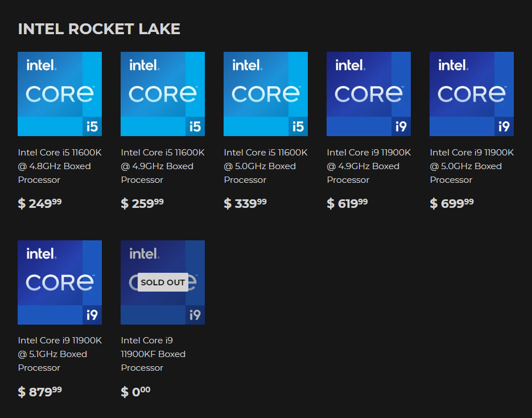Select the Intel Core i9 11900K @ 5.0GHz title
The width and height of the screenshot is (532, 418).
[x=472, y=166]
